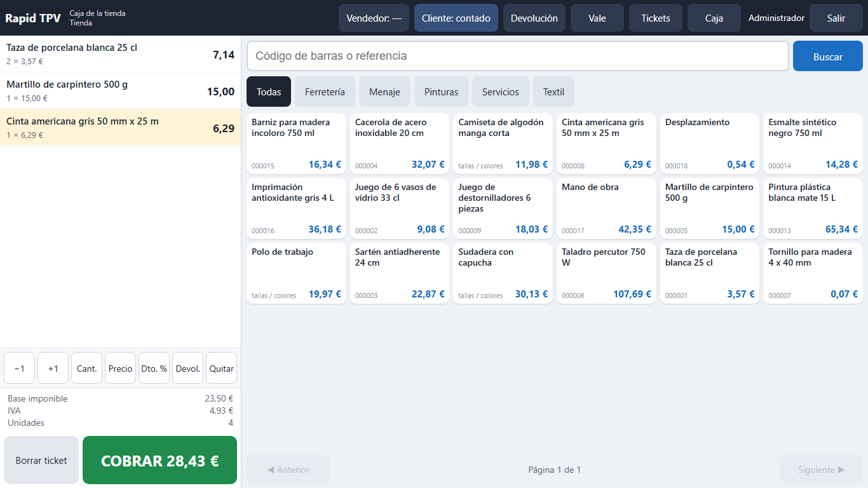The image size is (868, 488).
Task: Log out with Salir
Action: click(x=836, y=18)
